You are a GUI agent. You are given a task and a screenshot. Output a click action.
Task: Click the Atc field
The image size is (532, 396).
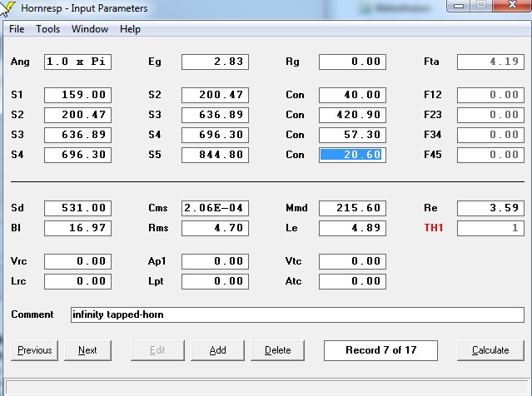tap(352, 281)
